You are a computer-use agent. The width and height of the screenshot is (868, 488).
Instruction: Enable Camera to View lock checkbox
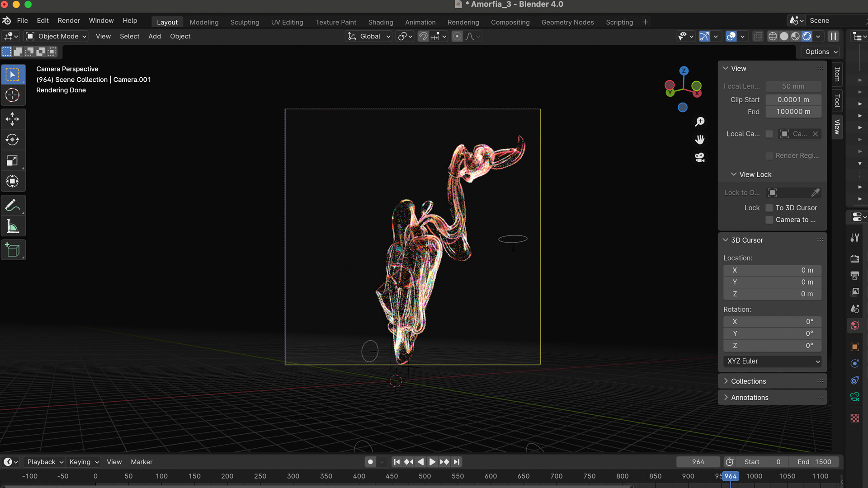[x=769, y=220]
